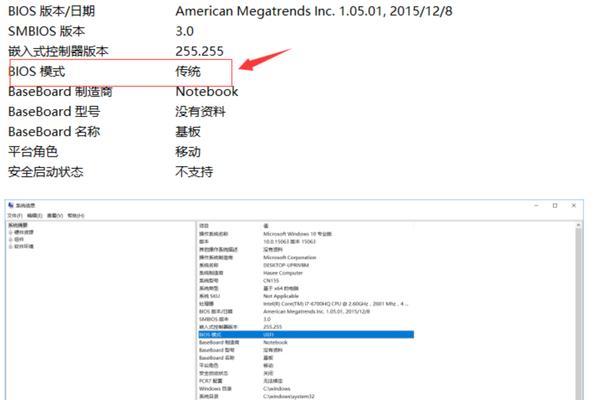Viewport: 596px width, 400px height.
Task: Close the System Information window
Action: 574,205
